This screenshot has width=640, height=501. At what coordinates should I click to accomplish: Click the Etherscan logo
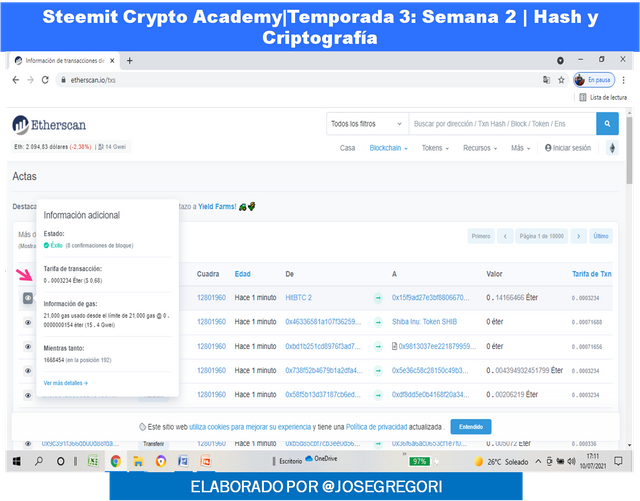49,125
